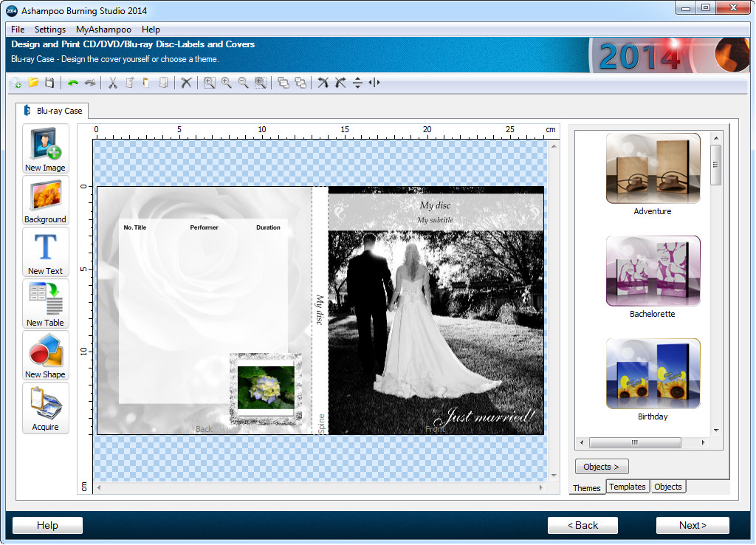This screenshot has height=545, width=756.
Task: Switch to the Objects tab
Action: (x=667, y=487)
